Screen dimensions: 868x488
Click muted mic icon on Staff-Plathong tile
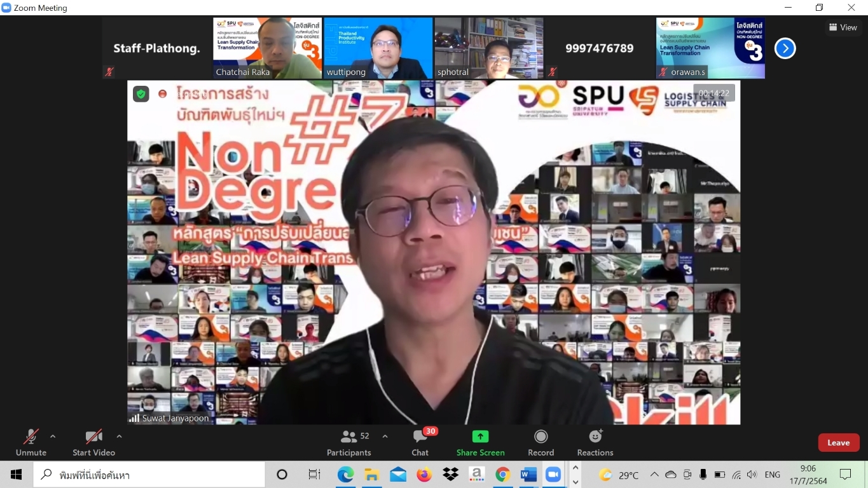pyautogui.click(x=109, y=72)
